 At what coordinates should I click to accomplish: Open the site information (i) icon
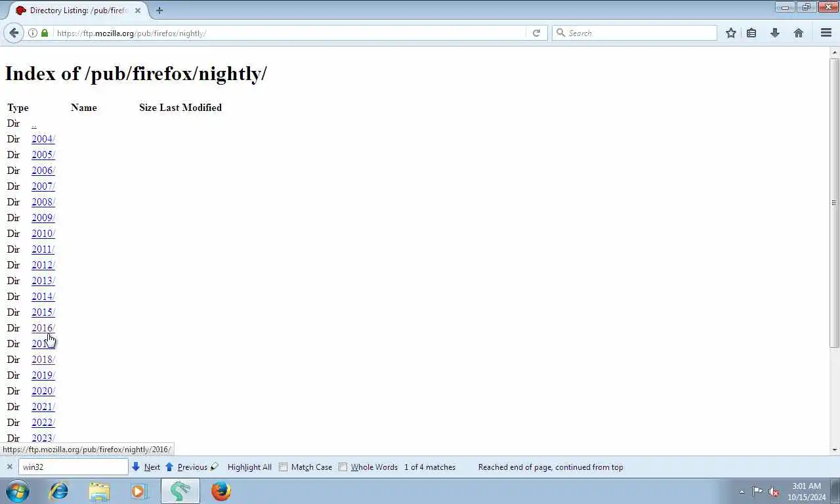pos(32,33)
